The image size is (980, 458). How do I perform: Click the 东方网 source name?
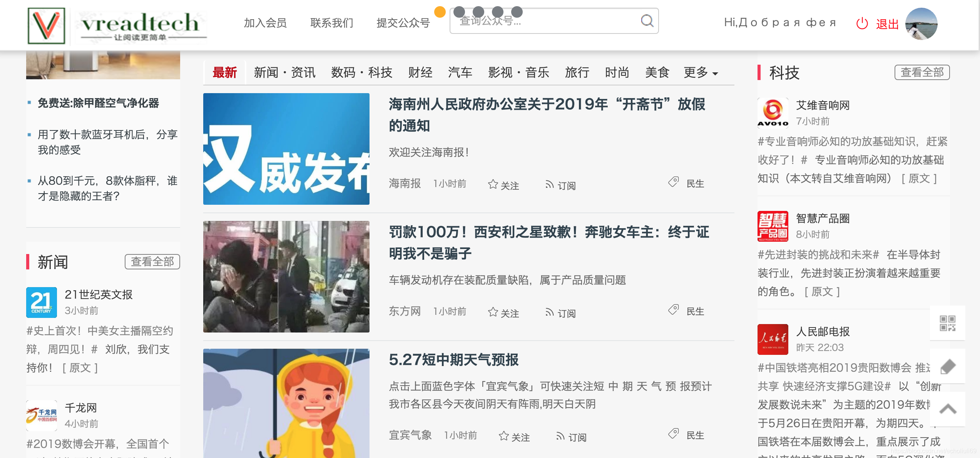point(405,311)
